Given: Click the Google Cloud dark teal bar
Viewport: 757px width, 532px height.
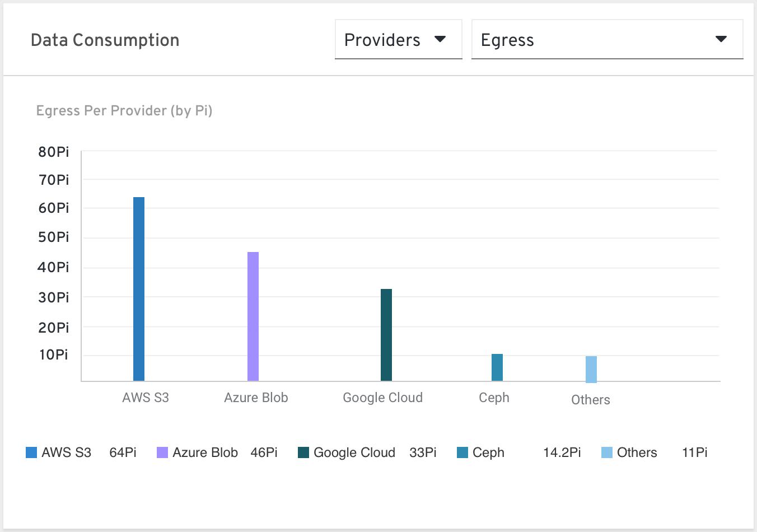Looking at the screenshot, I should (x=386, y=335).
